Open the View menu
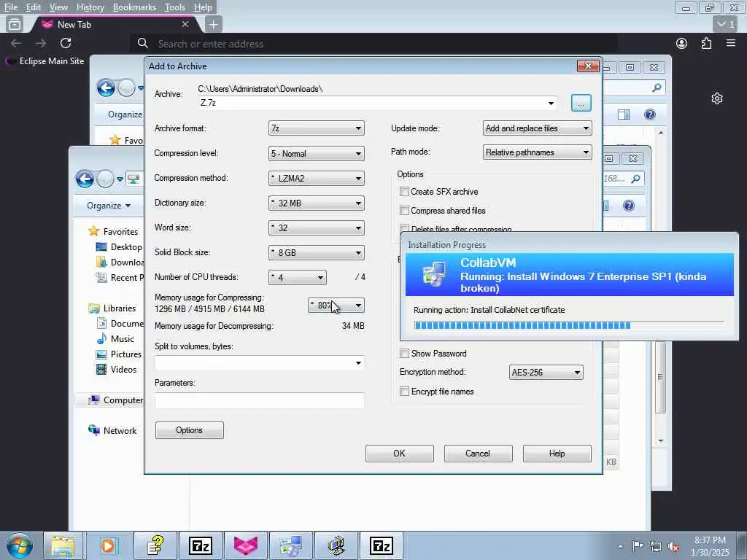Viewport: 747px width, 560px height. (58, 7)
